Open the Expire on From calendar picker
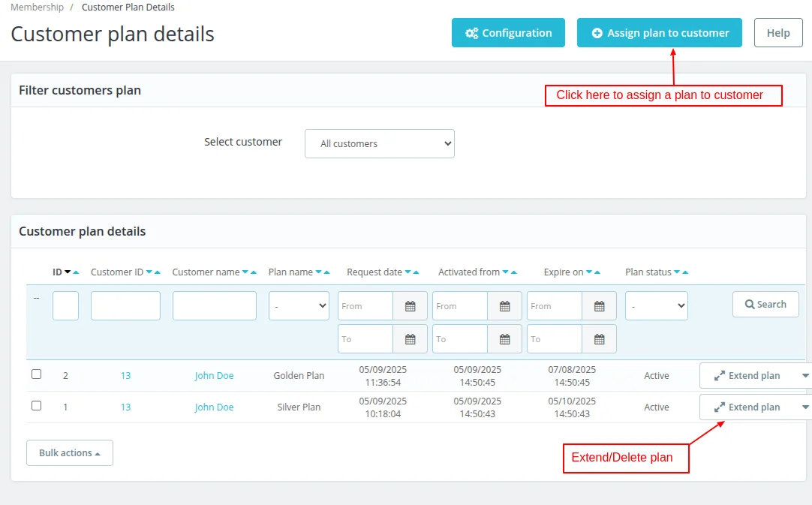The height and width of the screenshot is (505, 812). coord(599,305)
